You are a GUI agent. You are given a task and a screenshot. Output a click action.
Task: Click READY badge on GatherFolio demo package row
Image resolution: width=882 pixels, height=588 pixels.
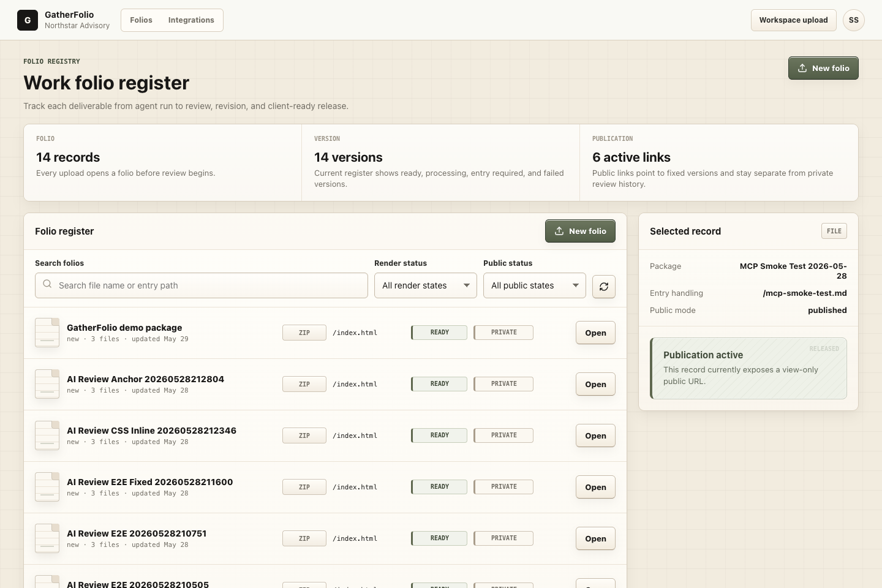click(x=439, y=333)
